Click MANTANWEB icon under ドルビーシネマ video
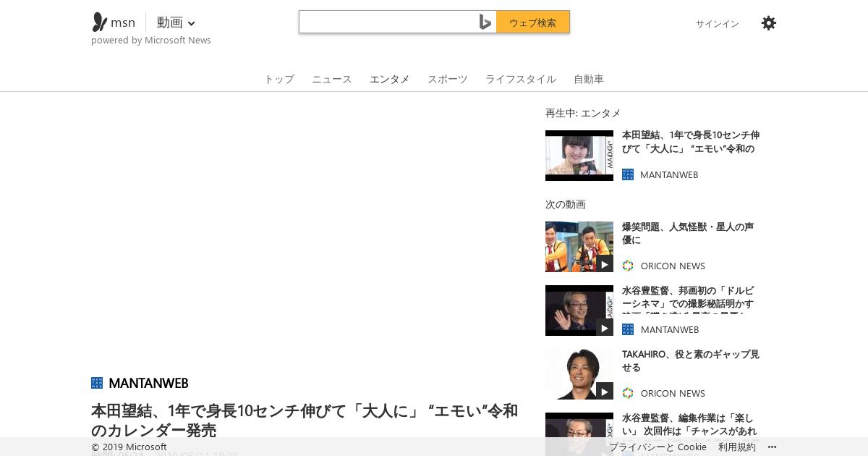This screenshot has height=456, width=868. (x=628, y=329)
